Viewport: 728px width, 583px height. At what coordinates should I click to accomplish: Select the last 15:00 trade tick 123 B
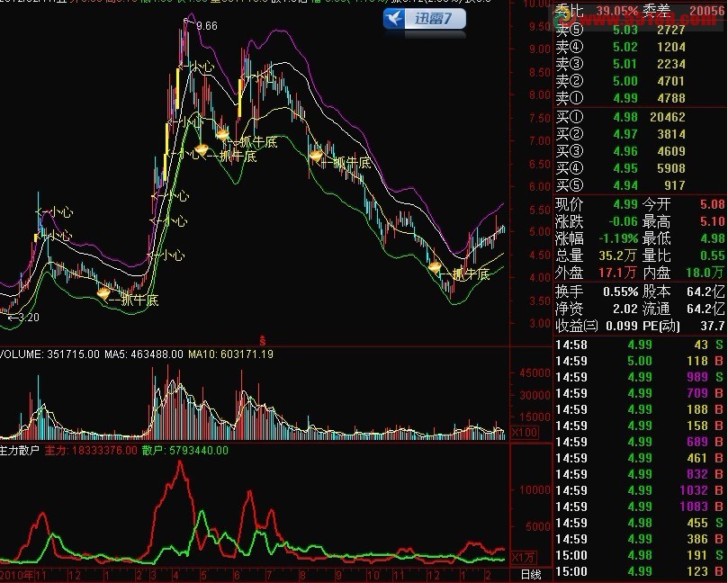tap(640, 572)
